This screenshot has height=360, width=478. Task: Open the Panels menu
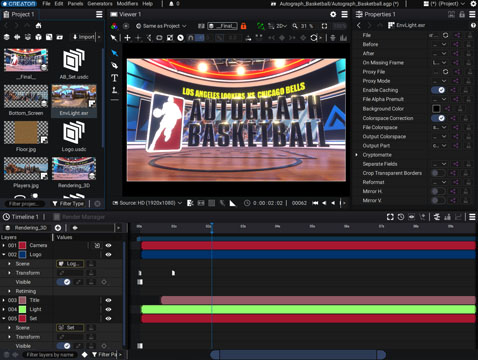point(75,4)
